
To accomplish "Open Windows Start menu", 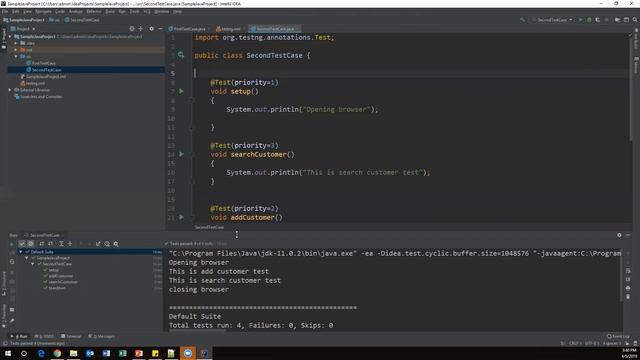I will [x=8, y=353].
